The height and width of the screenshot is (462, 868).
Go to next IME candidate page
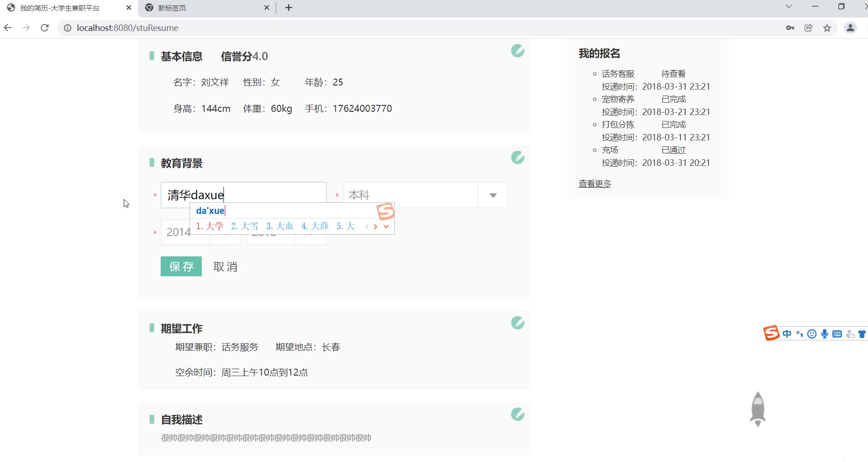pos(376,226)
